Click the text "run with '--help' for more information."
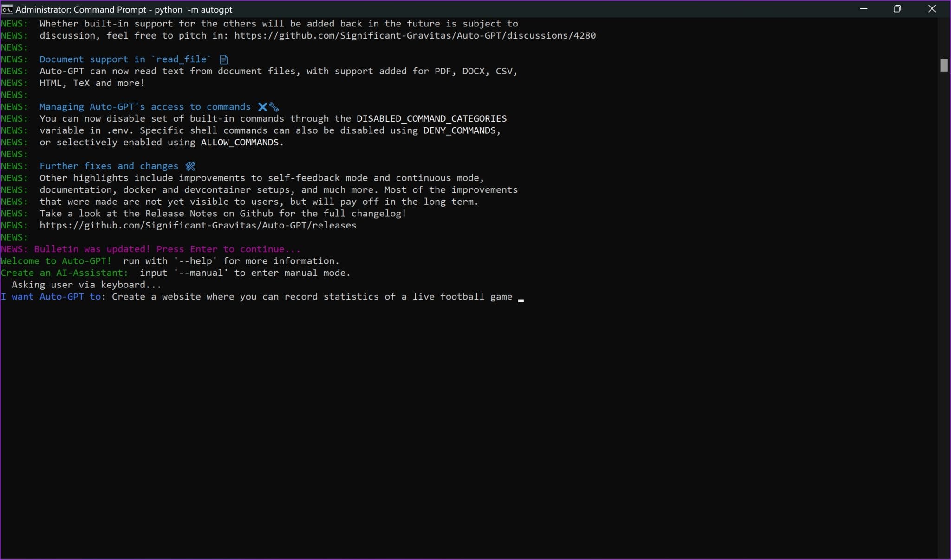 click(231, 261)
